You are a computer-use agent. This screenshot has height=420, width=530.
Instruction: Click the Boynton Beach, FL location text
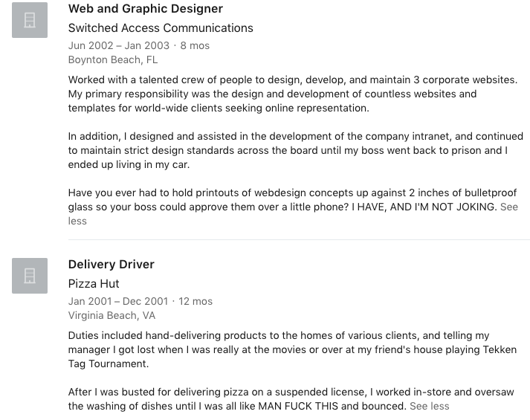112,59
